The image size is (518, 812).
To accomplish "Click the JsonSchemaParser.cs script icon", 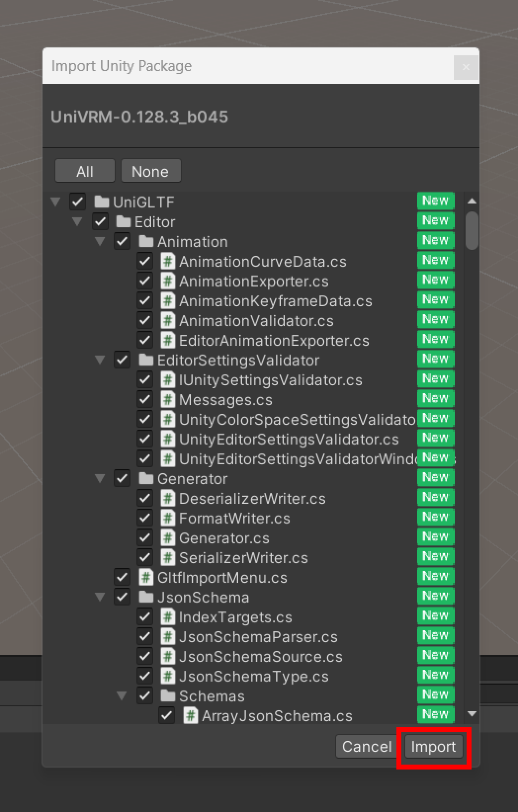I will tap(168, 637).
